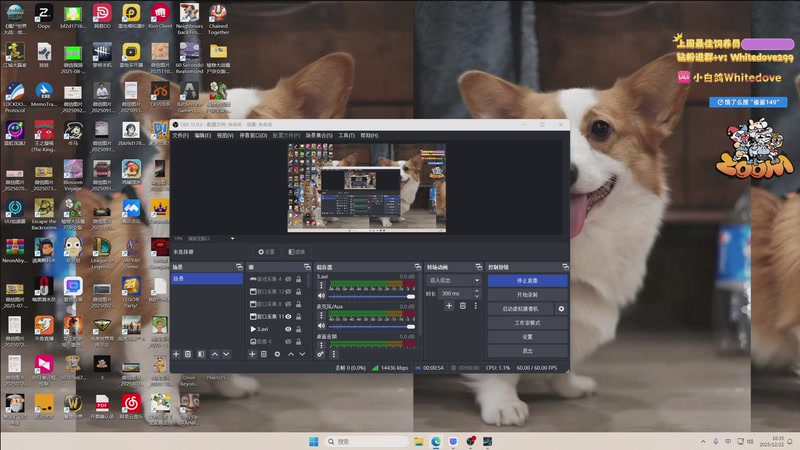This screenshot has width=800, height=450.
Task: Open the 文件(F) menu
Action: [x=180, y=135]
